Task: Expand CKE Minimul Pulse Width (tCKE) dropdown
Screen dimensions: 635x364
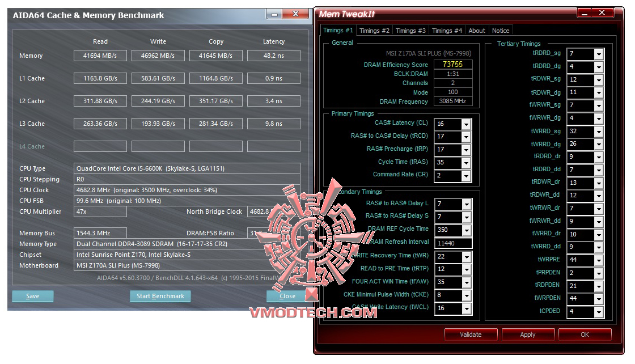Action: (467, 295)
